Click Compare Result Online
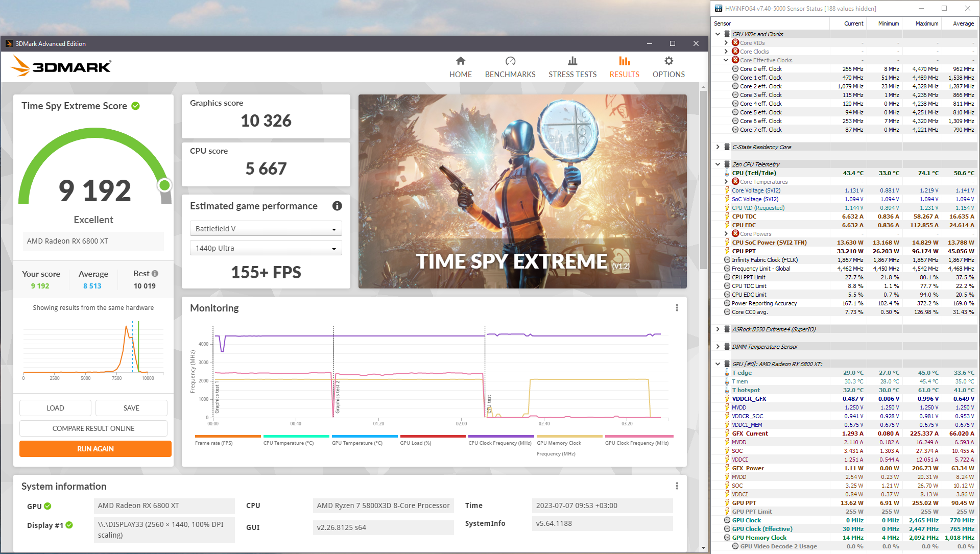This screenshot has height=554, width=980. coord(93,428)
